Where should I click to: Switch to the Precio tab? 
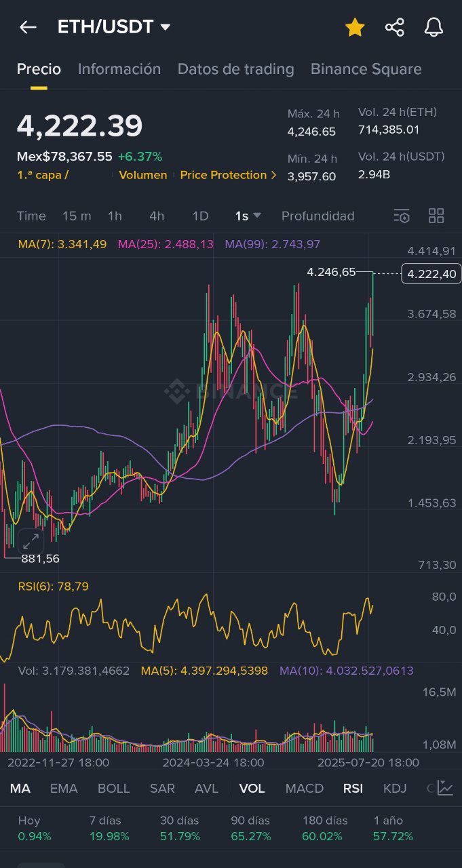39,69
